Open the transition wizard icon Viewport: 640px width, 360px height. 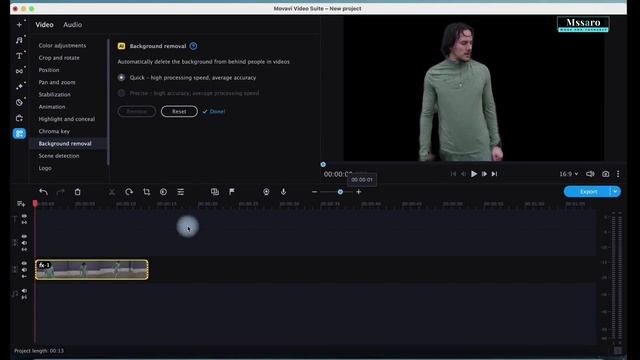(x=215, y=192)
